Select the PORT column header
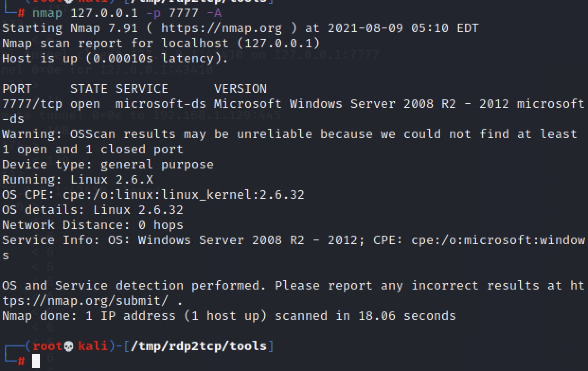Viewport: 588px width, 371px height. click(x=17, y=89)
